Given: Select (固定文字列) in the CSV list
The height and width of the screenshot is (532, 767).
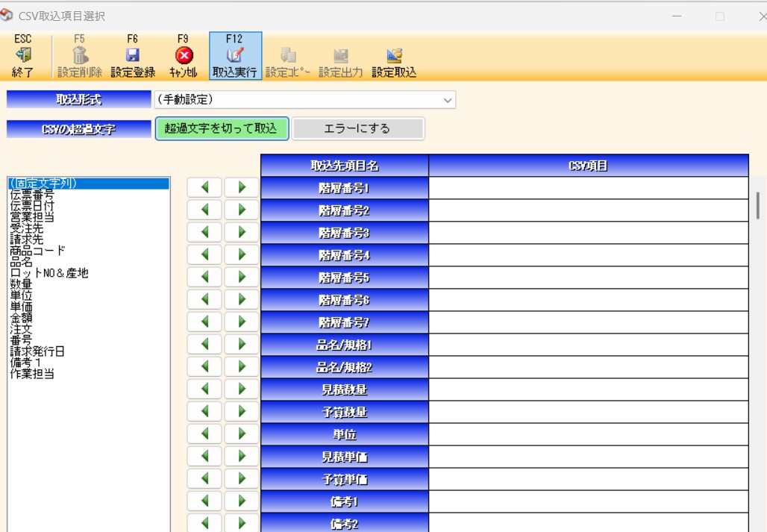Looking at the screenshot, I should [43, 183].
